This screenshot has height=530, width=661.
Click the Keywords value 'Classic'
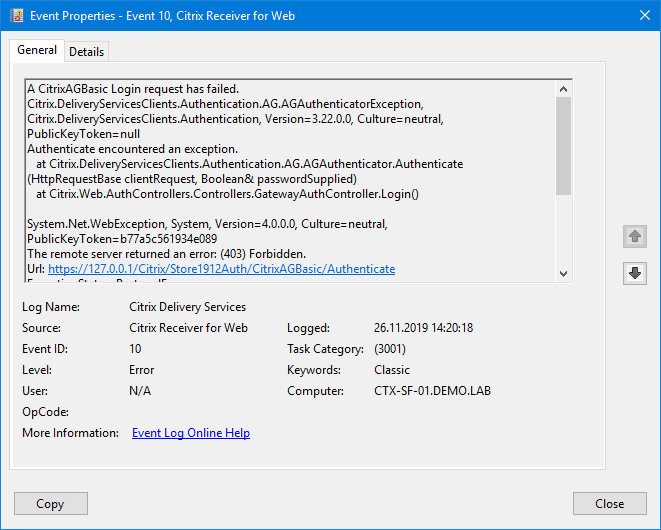392,370
